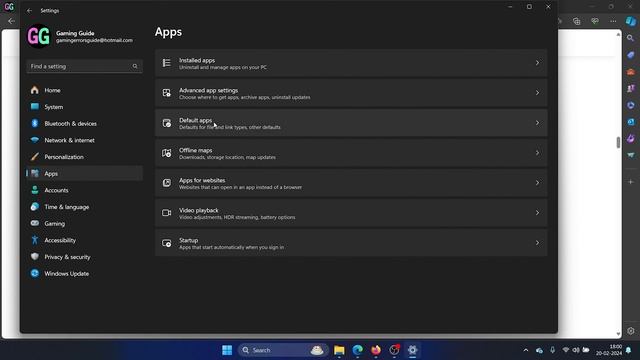Click the Settings back arrow
Screen dimensions: 640x360
29,11
